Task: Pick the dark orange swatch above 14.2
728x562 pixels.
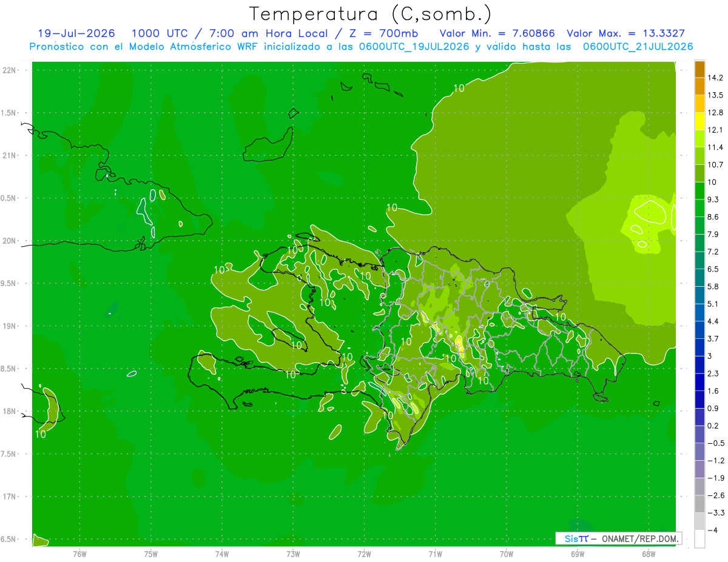Action: pyautogui.click(x=699, y=69)
